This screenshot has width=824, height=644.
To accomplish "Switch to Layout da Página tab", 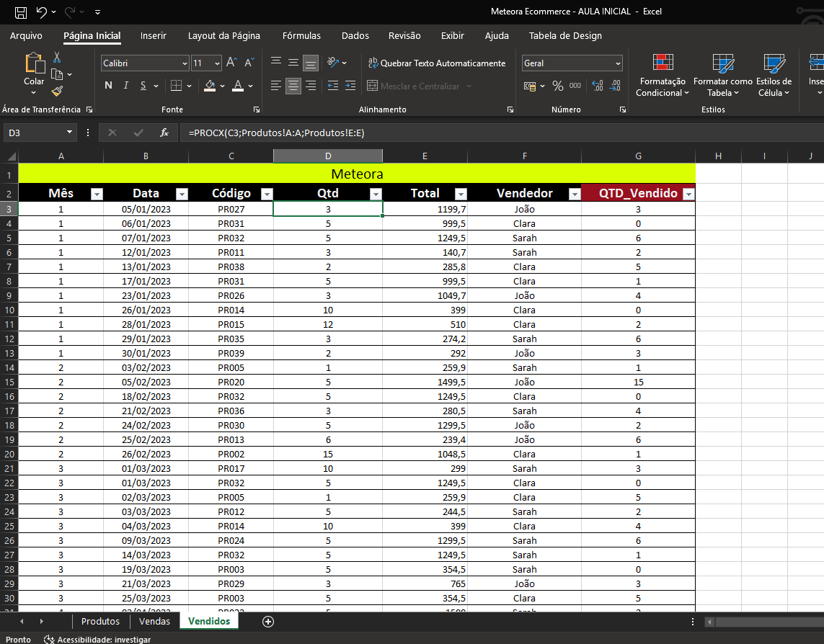I will [x=224, y=36].
